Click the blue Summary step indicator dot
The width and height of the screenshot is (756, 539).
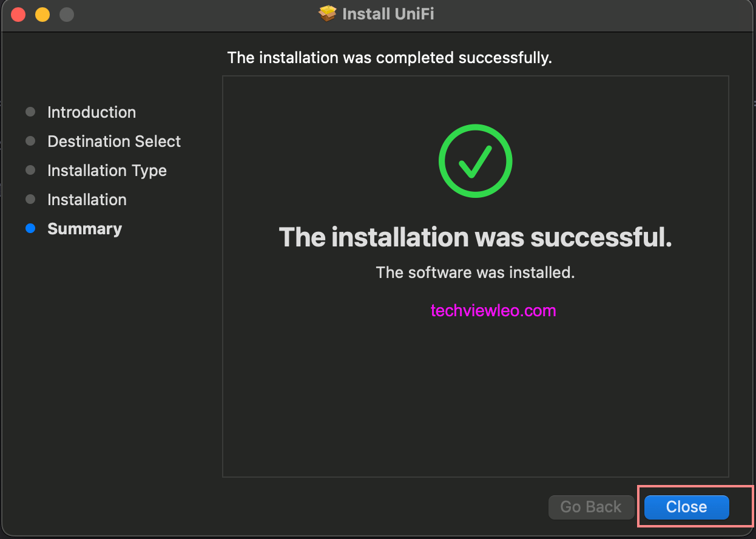tap(30, 228)
